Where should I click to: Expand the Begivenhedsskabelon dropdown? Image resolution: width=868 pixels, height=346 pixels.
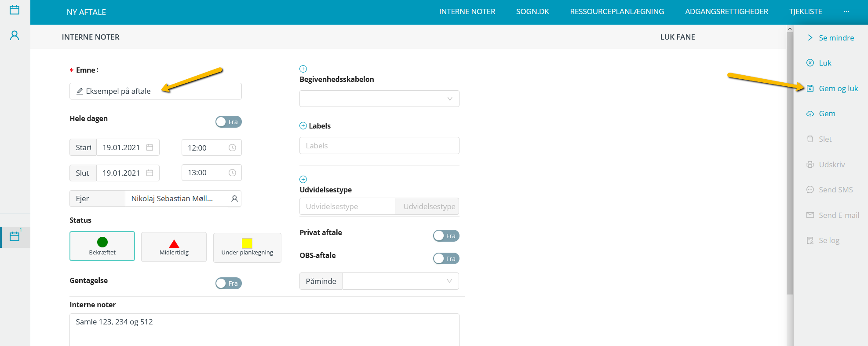tap(379, 99)
